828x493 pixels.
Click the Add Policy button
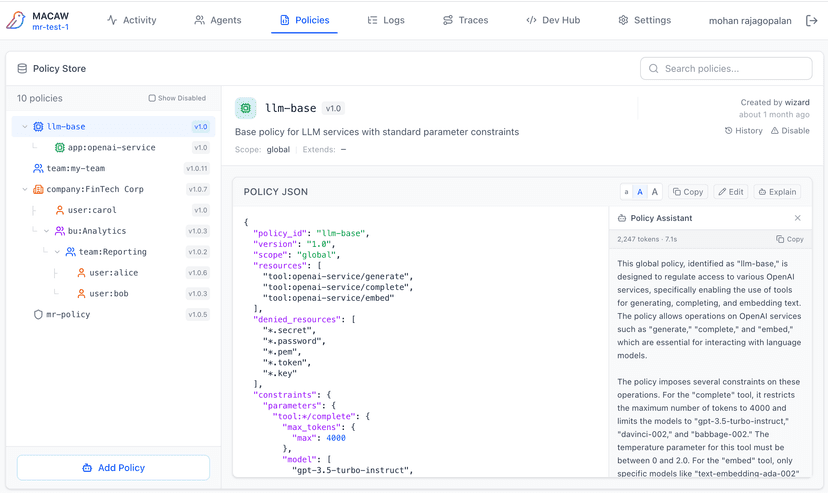[113, 467]
